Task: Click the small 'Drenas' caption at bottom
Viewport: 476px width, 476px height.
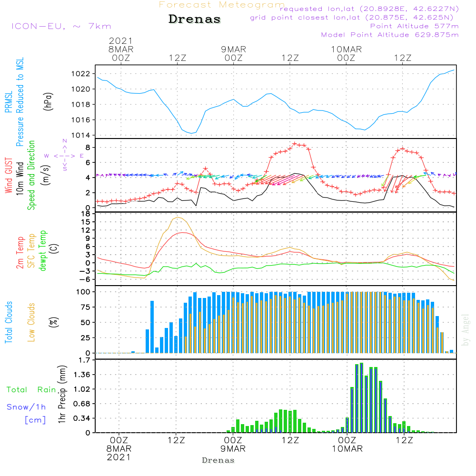Action: [218, 460]
